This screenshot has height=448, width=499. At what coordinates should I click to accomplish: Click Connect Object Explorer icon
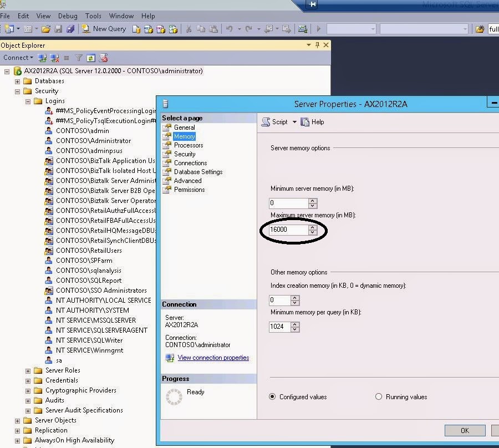42,58
